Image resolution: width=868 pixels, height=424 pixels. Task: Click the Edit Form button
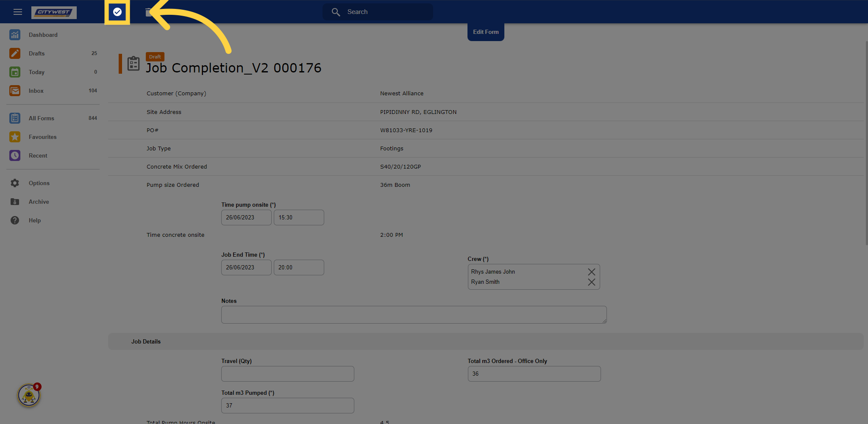486,32
